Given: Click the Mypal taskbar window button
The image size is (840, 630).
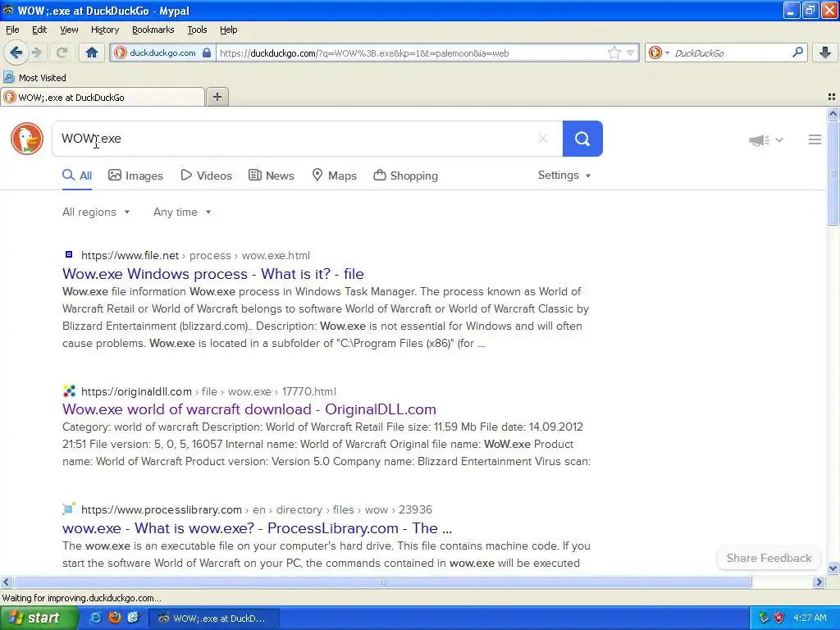Looking at the screenshot, I should click(212, 619).
